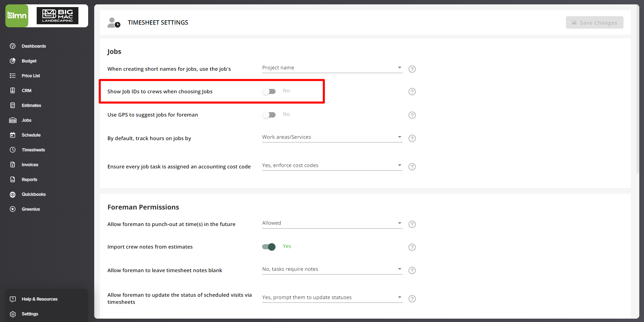Image resolution: width=644 pixels, height=322 pixels.
Task: Click the LMN logo icon
Action: click(x=17, y=16)
